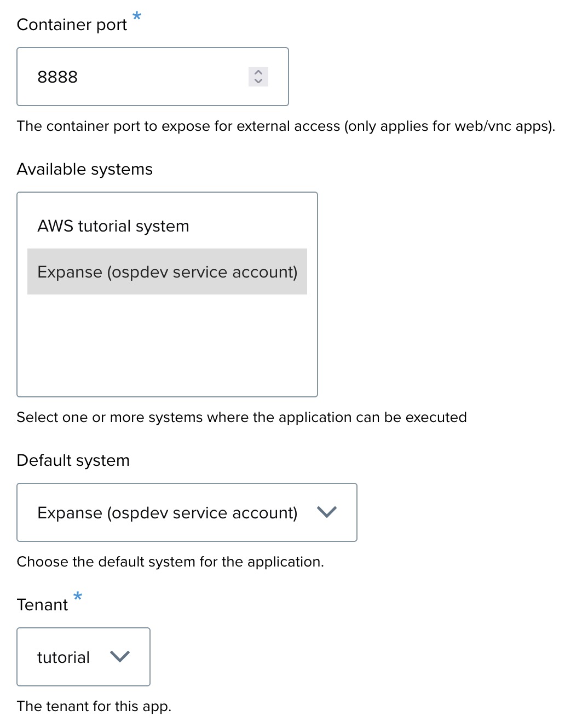Click the tutorial value in Tenant dropdown
565x728 pixels.
click(x=63, y=657)
